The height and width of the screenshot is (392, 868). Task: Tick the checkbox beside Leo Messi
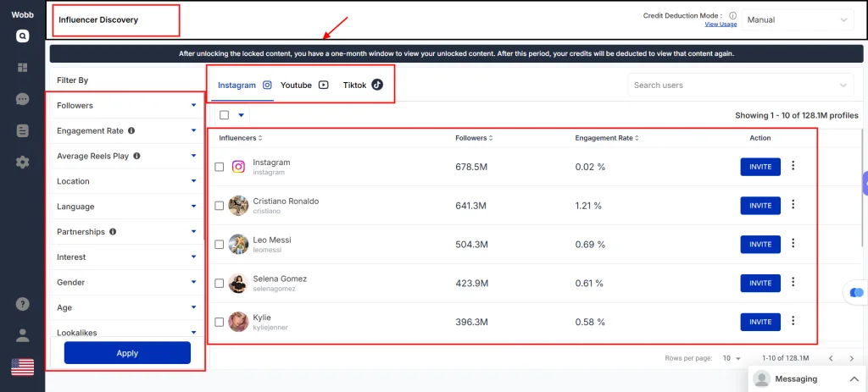coord(220,245)
